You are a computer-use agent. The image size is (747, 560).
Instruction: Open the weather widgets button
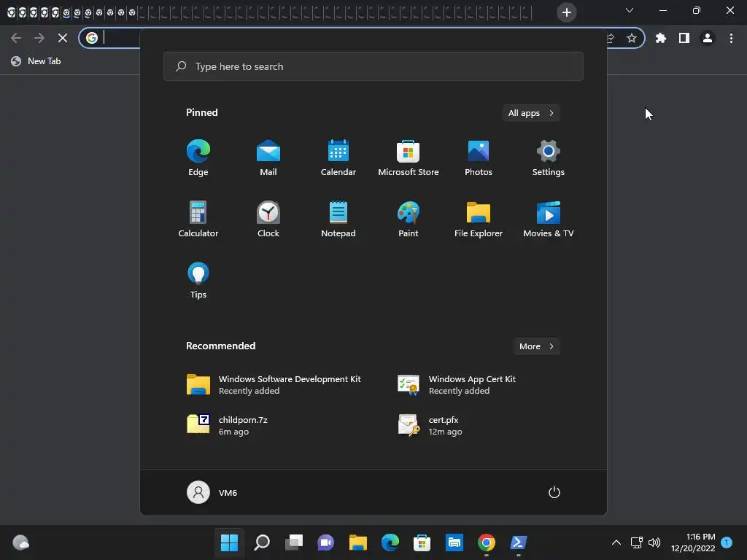point(20,542)
